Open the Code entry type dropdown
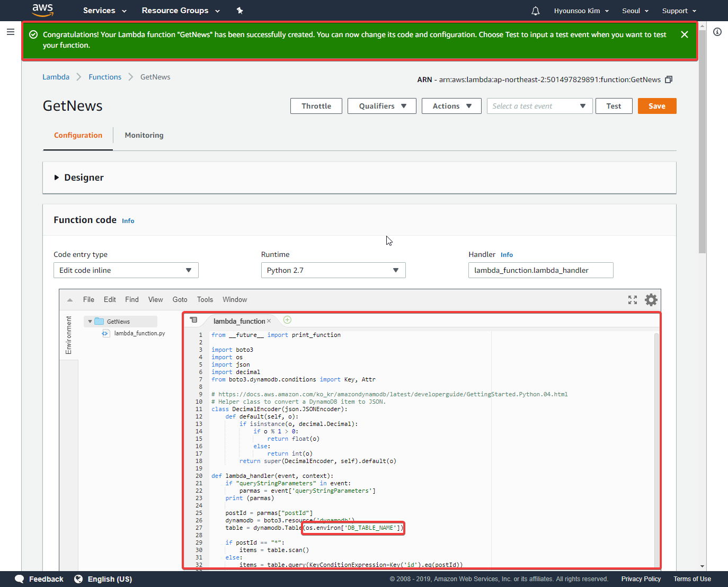728x587 pixels. pos(126,270)
